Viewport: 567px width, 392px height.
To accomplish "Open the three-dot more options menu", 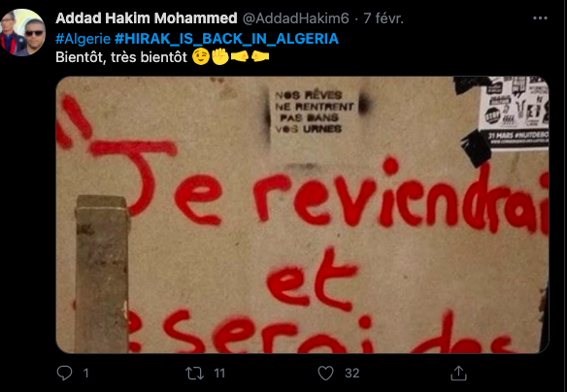I will 540,18.
